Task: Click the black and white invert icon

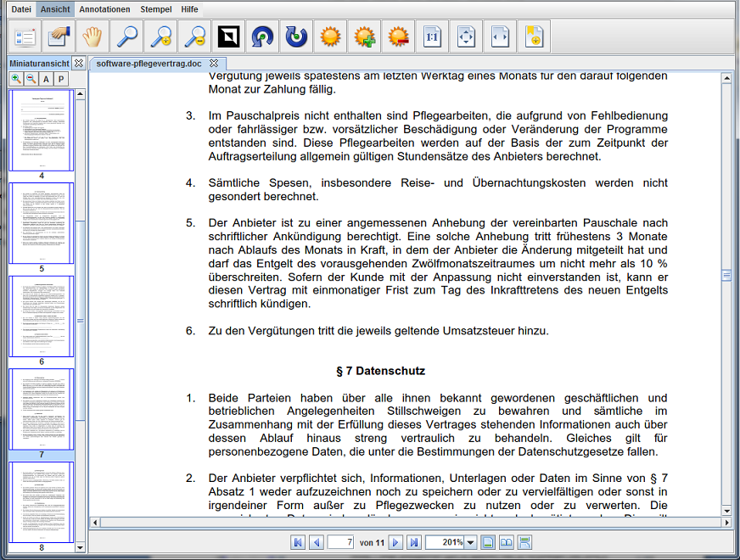Action: click(228, 36)
